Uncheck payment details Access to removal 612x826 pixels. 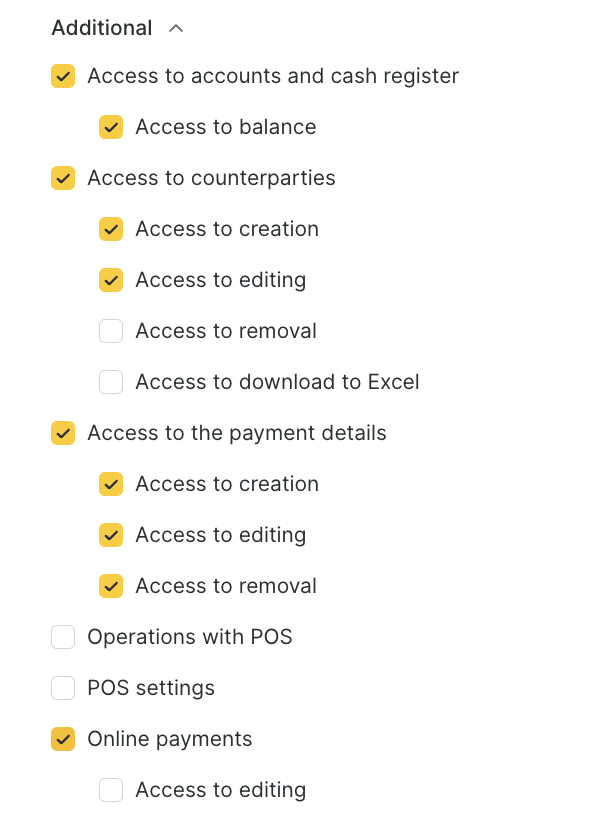(111, 586)
